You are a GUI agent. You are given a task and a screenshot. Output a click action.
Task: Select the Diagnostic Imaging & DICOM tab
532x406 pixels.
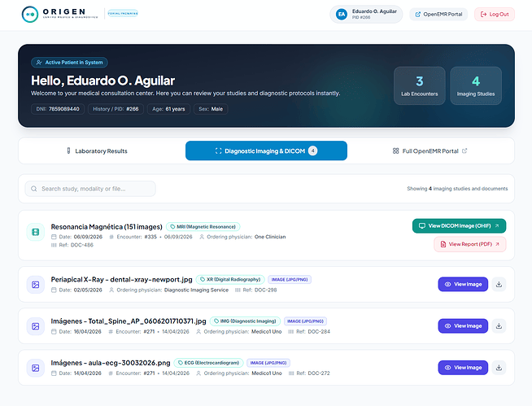pos(266,151)
